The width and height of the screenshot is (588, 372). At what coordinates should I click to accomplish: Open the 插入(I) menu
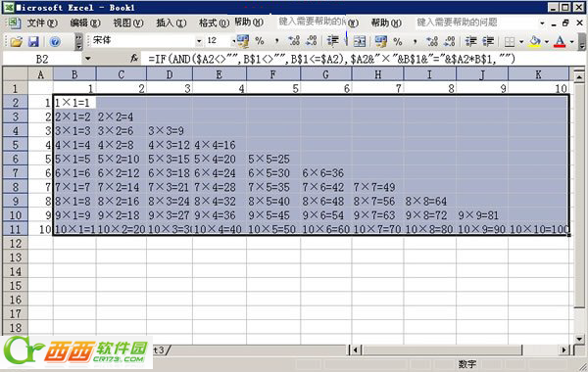pos(171,23)
